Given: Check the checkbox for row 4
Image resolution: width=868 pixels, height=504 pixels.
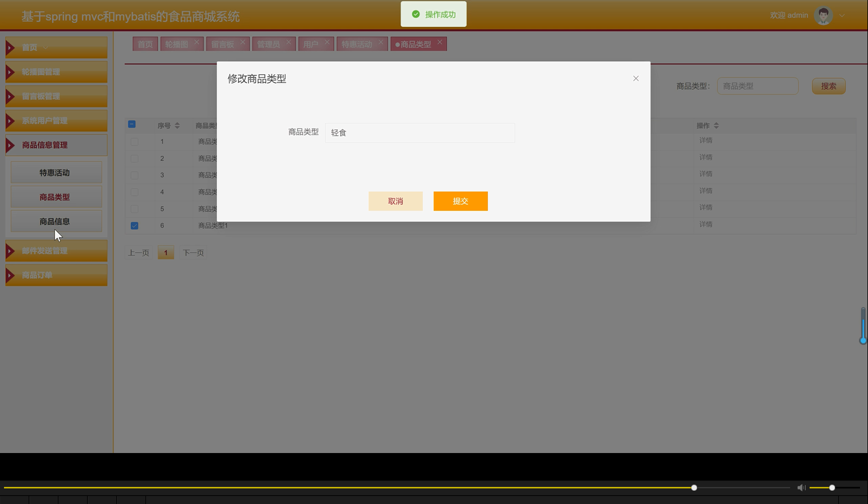Looking at the screenshot, I should (135, 192).
